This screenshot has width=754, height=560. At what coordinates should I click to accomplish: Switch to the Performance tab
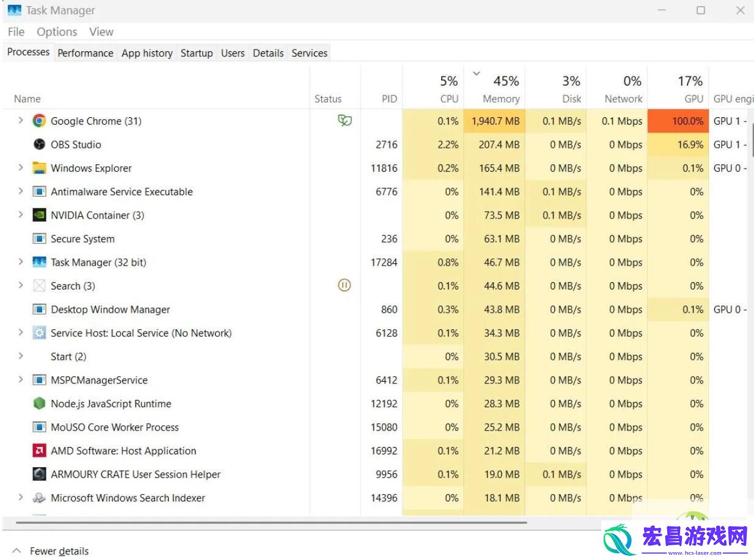coord(85,53)
